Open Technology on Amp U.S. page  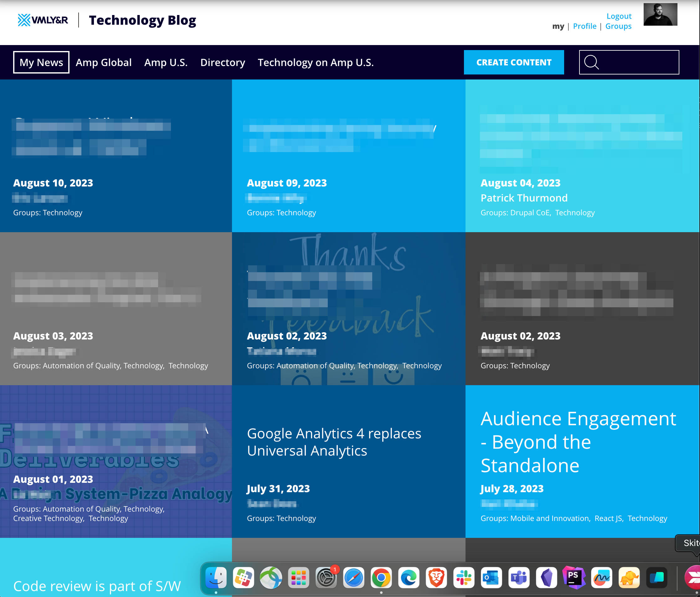coord(316,63)
